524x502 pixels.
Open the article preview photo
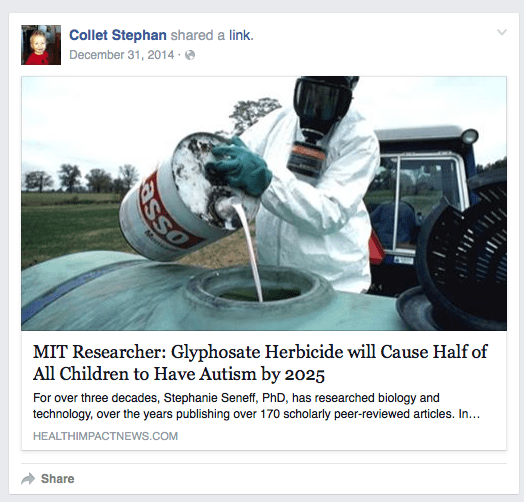tap(264, 204)
